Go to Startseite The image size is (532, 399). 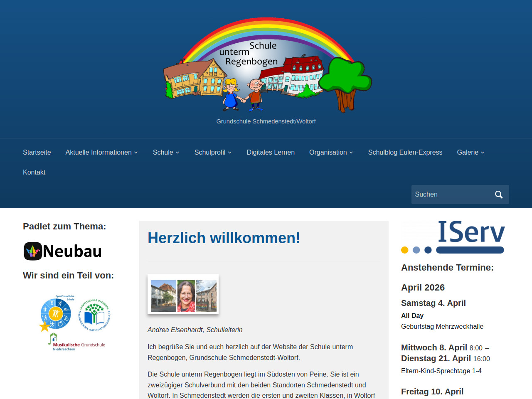click(37, 153)
